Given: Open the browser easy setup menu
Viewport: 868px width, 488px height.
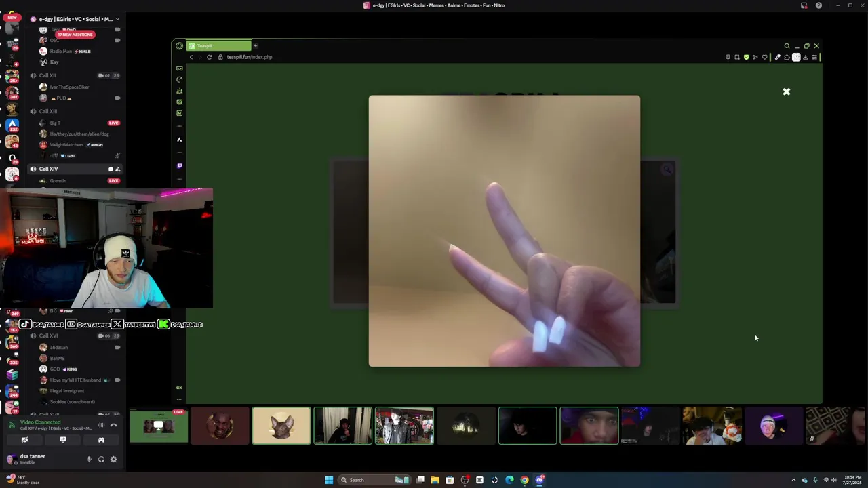Looking at the screenshot, I should pyautogui.click(x=814, y=57).
